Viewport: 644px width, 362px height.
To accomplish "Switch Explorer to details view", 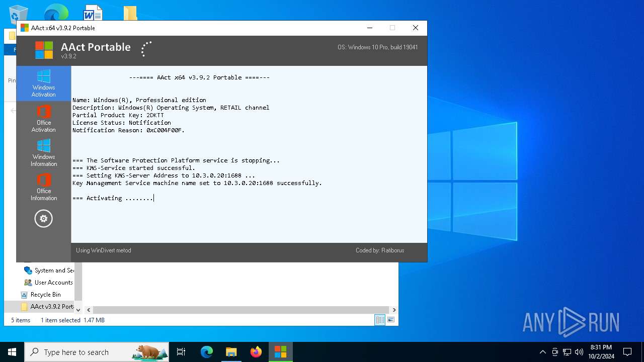I will click(380, 320).
